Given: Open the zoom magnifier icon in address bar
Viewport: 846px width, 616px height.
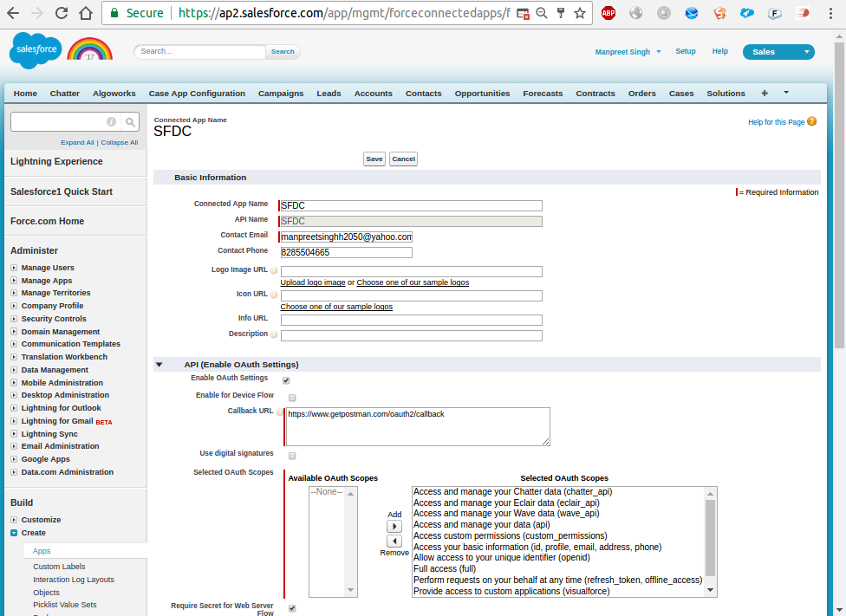Looking at the screenshot, I should pos(542,13).
